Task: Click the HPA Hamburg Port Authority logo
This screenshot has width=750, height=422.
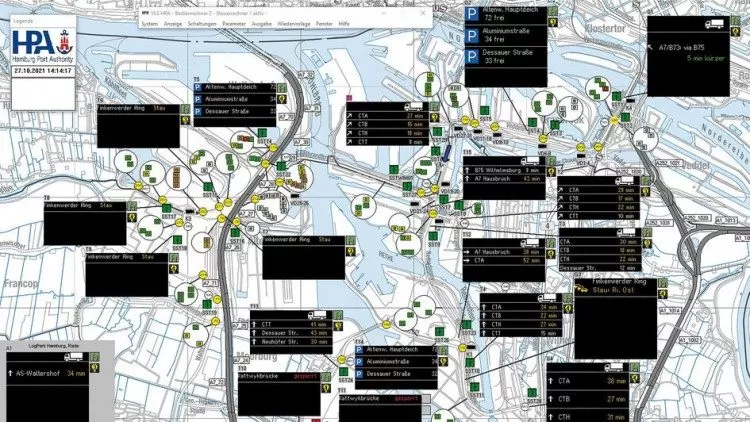Action: pyautogui.click(x=43, y=45)
